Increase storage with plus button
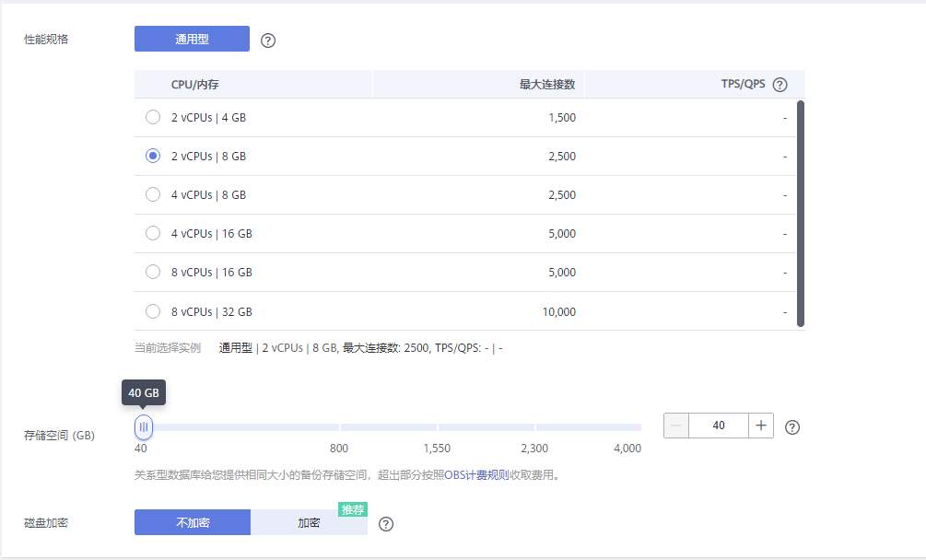This screenshot has width=926, height=560. pos(761,426)
